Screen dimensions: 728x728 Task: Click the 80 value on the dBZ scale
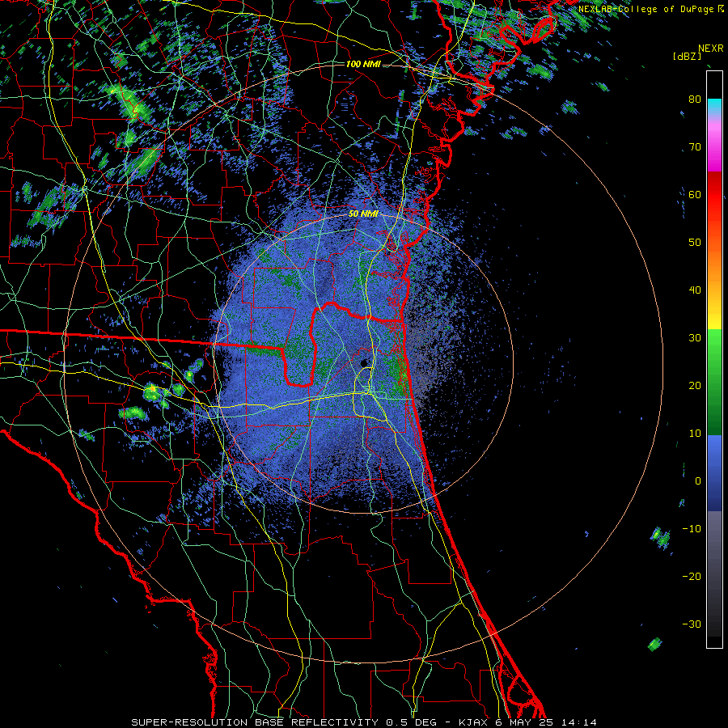click(x=695, y=99)
